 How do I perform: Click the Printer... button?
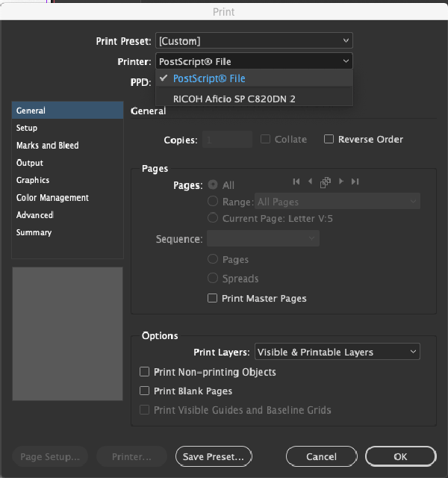[131, 456]
